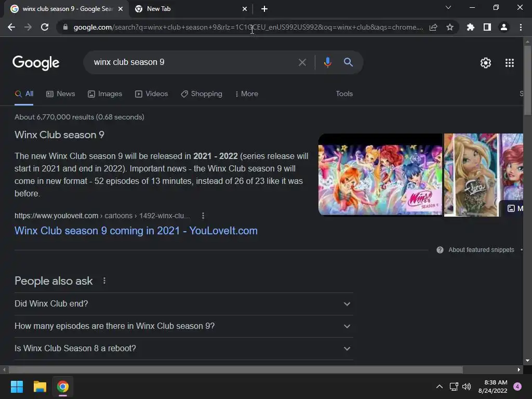Open the clock showing 8:38 AM
This screenshot has height=399, width=532.
(493, 387)
